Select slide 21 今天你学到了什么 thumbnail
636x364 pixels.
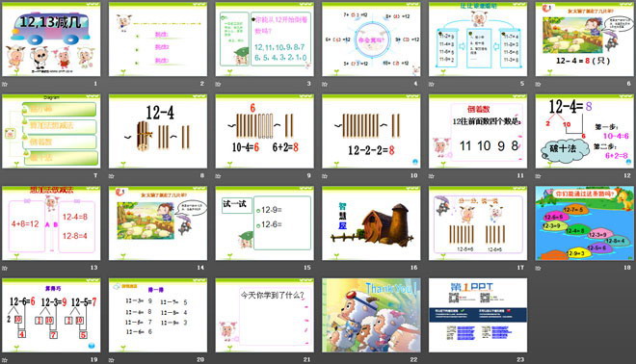[264, 315]
